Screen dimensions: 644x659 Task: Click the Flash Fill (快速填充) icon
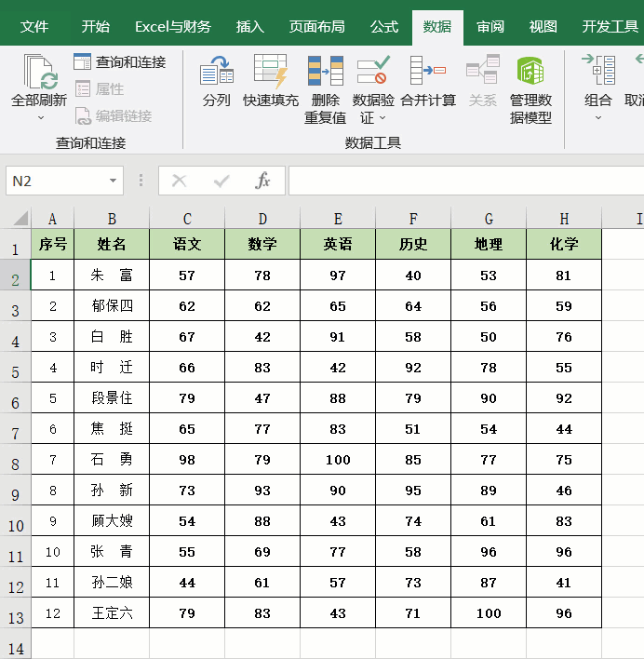pyautogui.click(x=271, y=73)
